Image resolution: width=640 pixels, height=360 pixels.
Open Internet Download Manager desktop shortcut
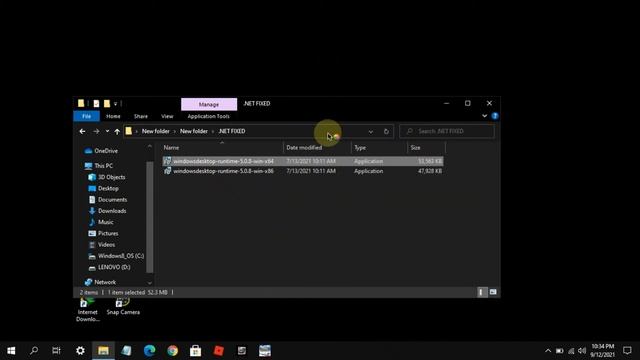coord(87,310)
